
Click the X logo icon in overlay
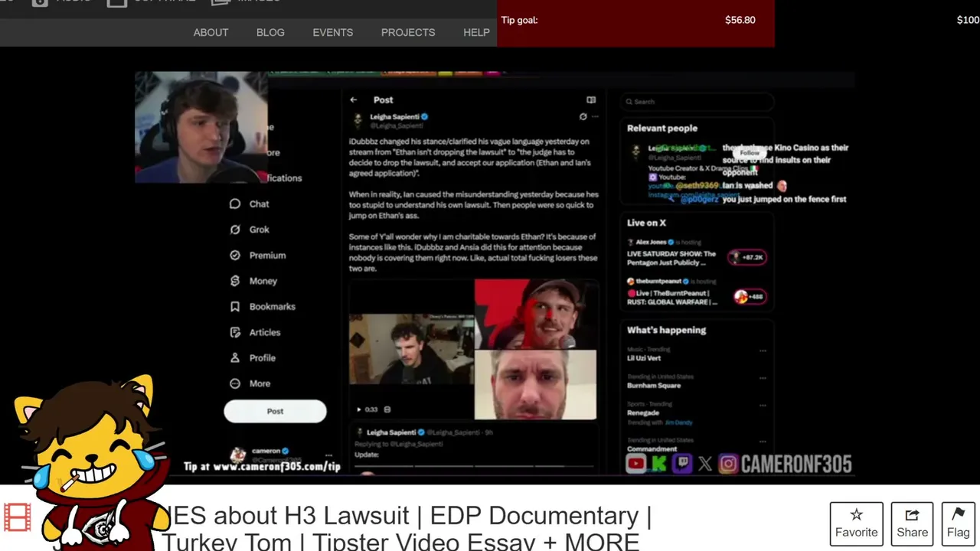click(705, 463)
